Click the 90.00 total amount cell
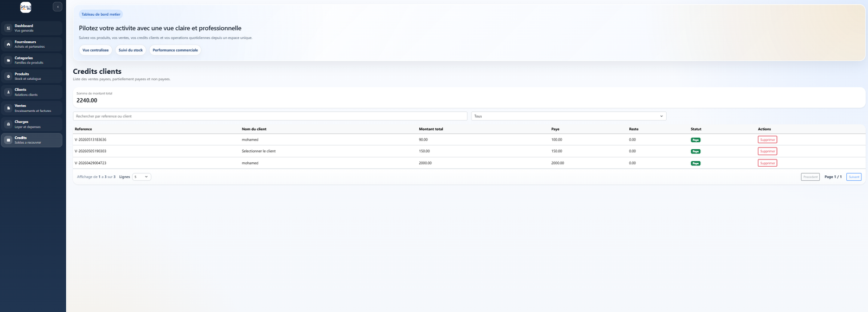 (x=423, y=139)
